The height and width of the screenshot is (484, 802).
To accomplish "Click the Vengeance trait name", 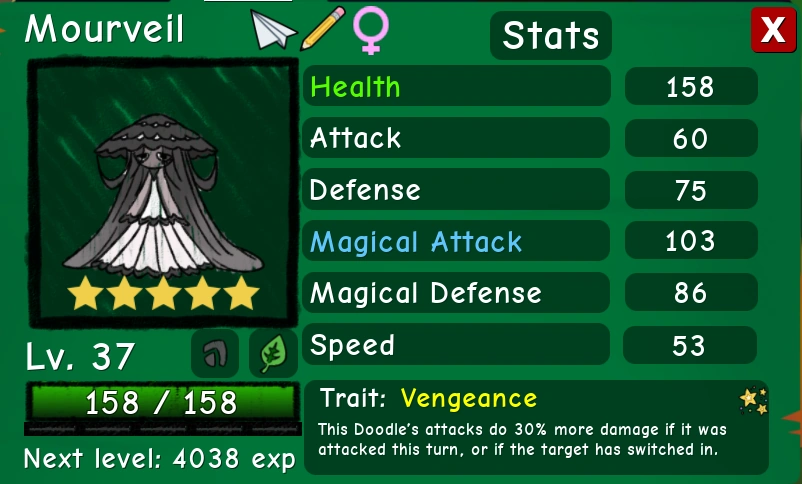I will coord(469,398).
